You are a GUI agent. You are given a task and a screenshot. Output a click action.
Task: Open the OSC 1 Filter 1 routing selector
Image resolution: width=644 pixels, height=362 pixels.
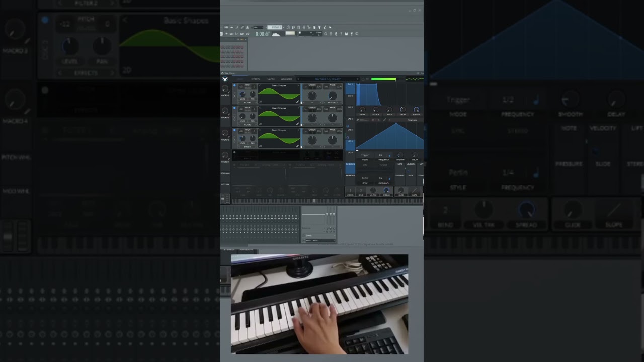tap(248, 102)
